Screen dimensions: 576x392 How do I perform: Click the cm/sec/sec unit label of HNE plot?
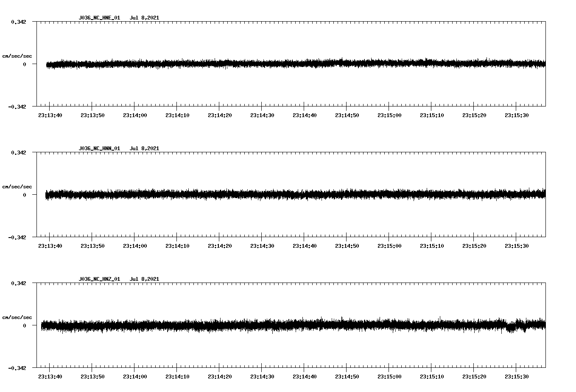[17, 56]
